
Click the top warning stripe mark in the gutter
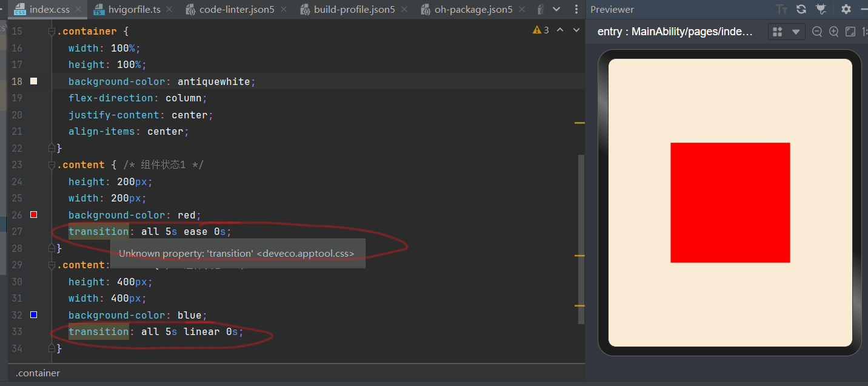579,123
